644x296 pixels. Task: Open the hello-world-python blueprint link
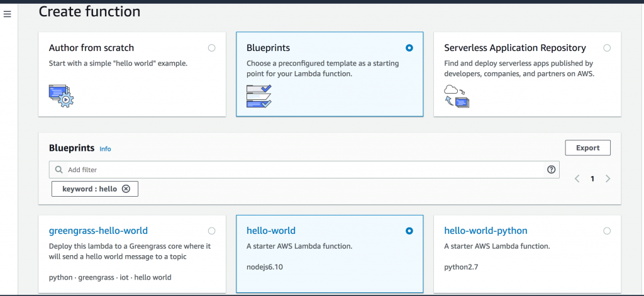(486, 231)
